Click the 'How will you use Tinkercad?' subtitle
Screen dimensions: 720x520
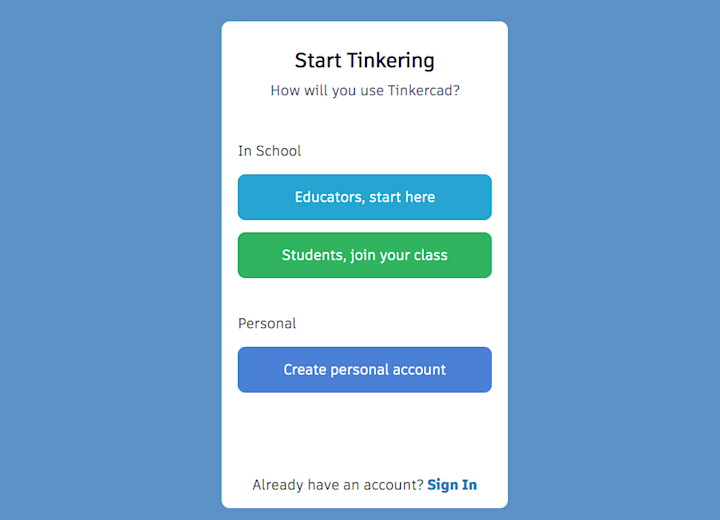(364, 90)
